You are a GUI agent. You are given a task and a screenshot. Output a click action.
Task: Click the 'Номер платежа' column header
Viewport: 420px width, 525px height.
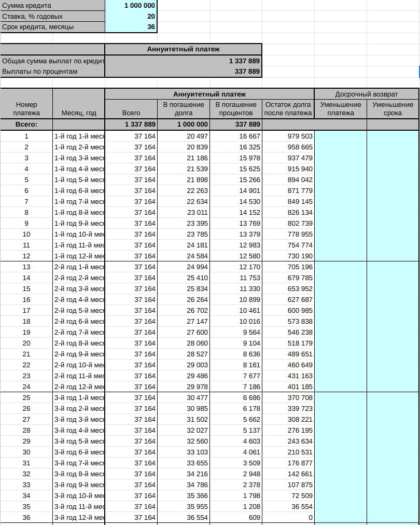click(x=26, y=108)
